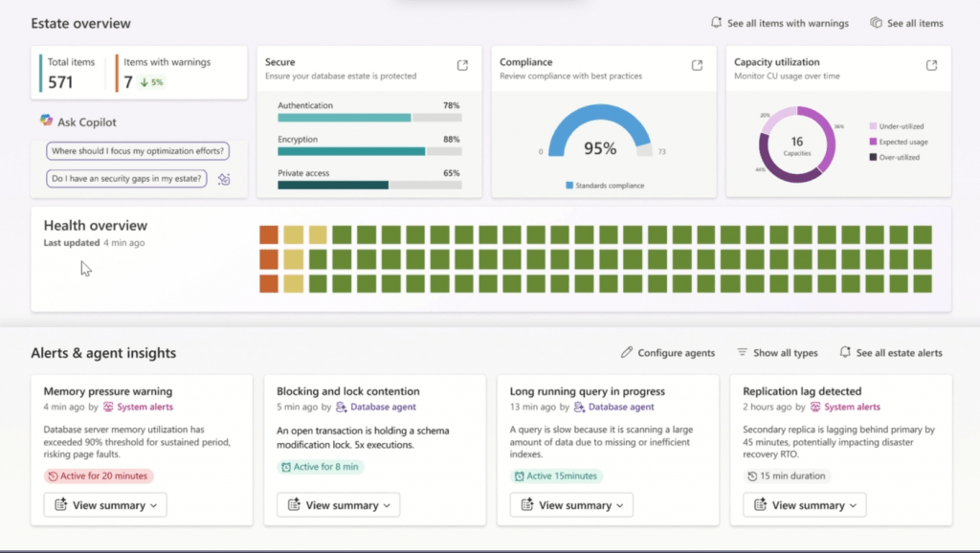Open Show all types filter
The image size is (980, 553).
[x=777, y=352]
